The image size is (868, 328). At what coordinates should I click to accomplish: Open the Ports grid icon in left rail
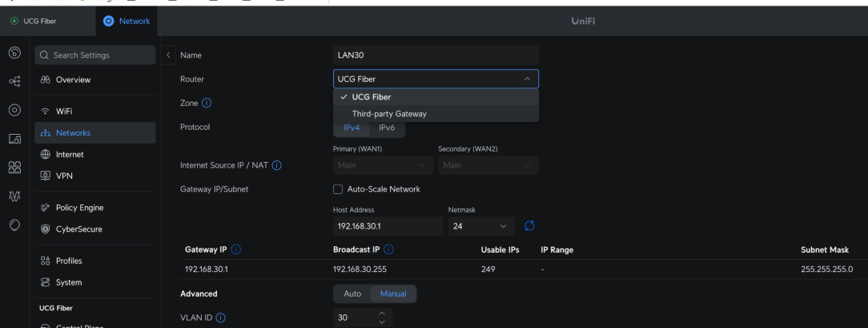[15, 168]
